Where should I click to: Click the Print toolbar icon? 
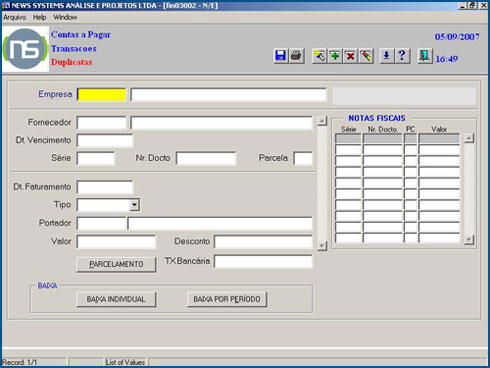[x=296, y=56]
